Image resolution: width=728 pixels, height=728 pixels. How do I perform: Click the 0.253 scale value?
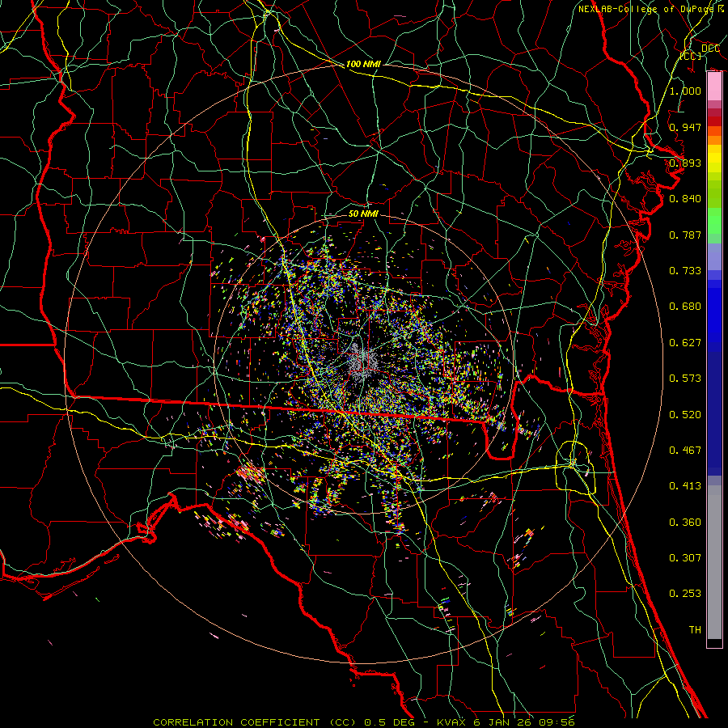coord(685,594)
